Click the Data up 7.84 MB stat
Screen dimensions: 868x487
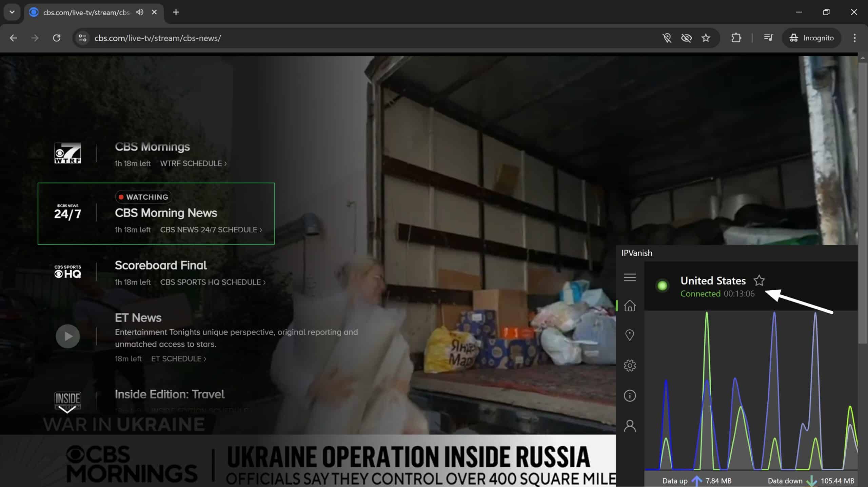[697, 481]
